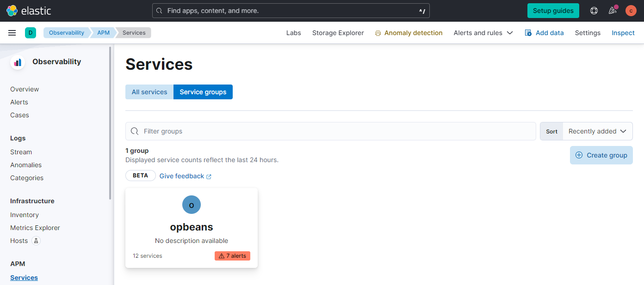
Task: Open Logs Stream
Action: [21, 152]
